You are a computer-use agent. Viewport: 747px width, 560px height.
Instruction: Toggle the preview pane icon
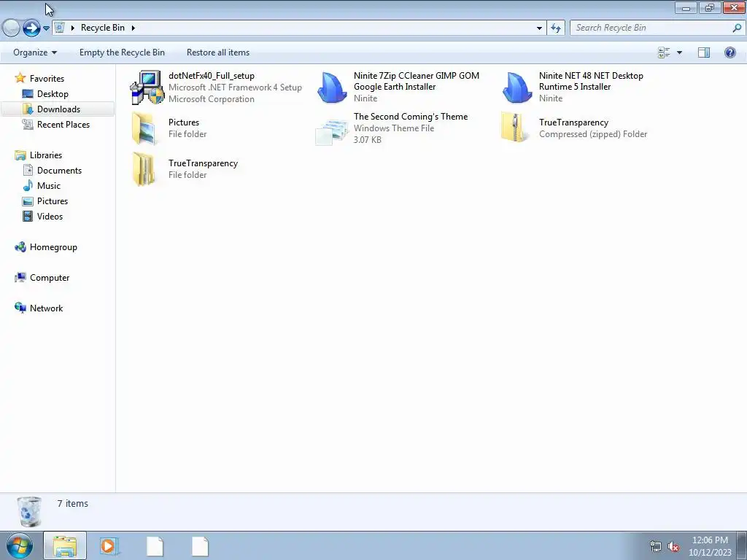[704, 52]
